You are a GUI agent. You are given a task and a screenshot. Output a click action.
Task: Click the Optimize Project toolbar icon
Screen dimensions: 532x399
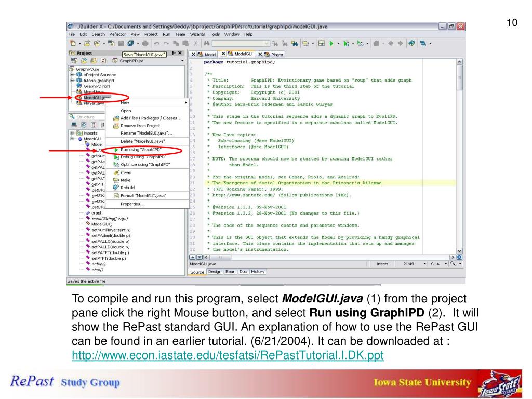[x=361, y=43]
